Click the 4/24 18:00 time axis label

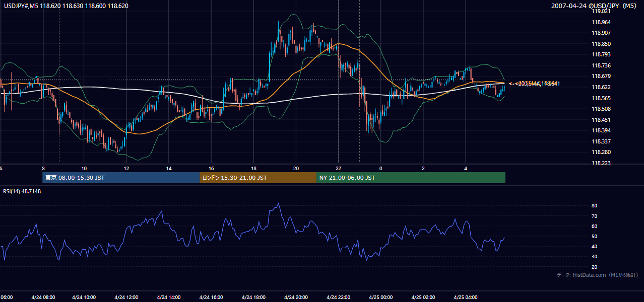(253, 297)
